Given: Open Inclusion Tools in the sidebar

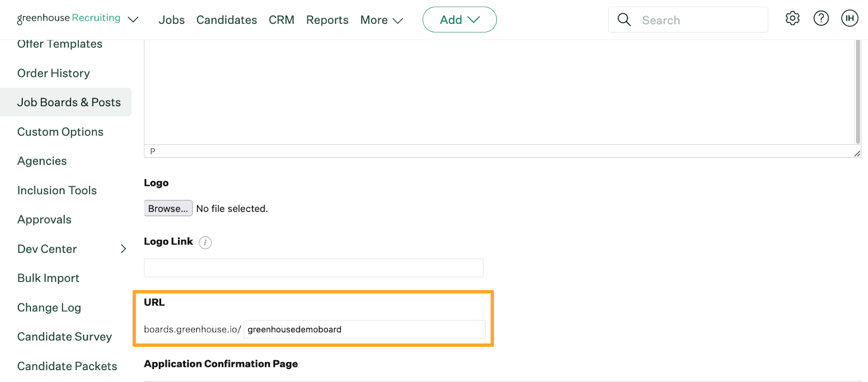Looking at the screenshot, I should click(x=57, y=190).
